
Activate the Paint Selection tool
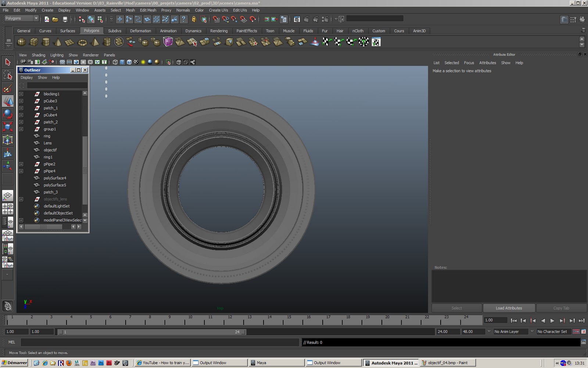point(8,88)
